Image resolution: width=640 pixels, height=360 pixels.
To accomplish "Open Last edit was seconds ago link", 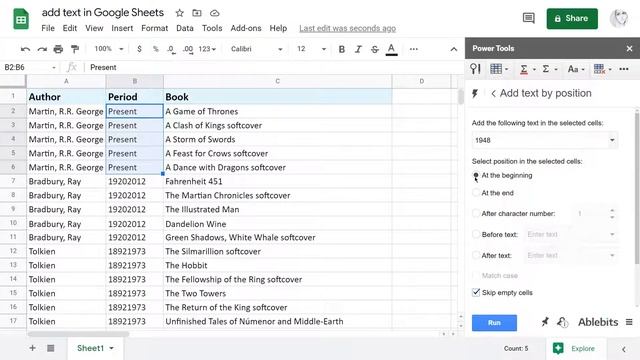I will pos(347,28).
